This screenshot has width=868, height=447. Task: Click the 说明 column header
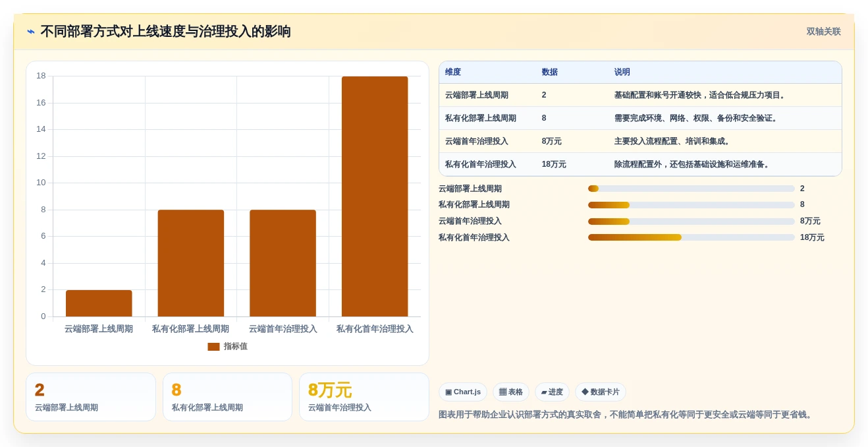[x=622, y=72]
